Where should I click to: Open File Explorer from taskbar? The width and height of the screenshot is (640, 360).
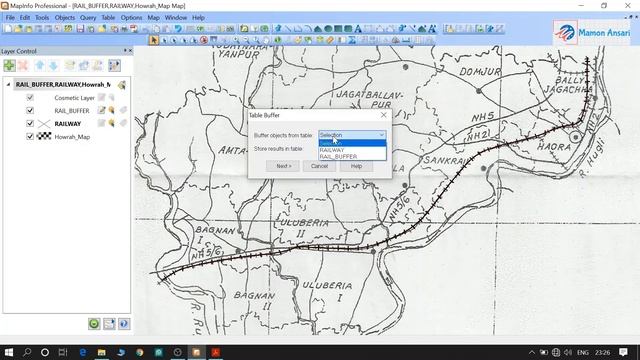point(102,352)
